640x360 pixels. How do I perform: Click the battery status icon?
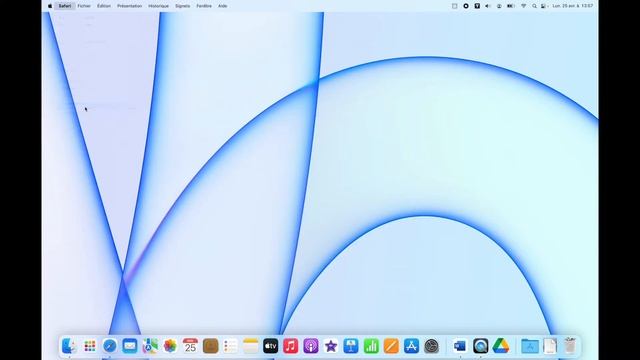(x=511, y=6)
